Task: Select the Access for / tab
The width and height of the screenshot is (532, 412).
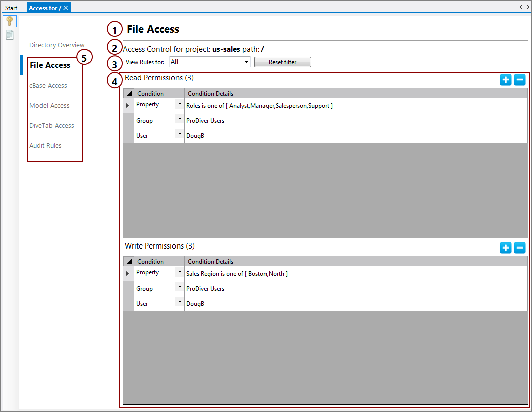Action: click(45, 7)
